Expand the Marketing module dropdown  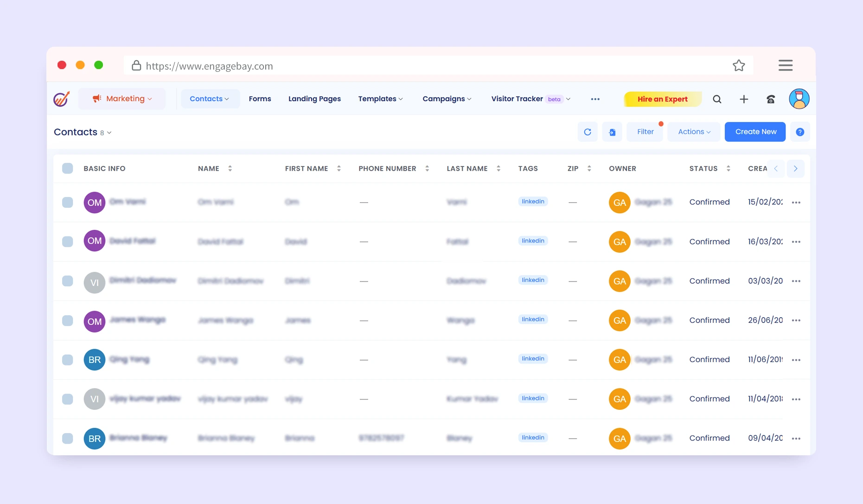click(x=122, y=99)
